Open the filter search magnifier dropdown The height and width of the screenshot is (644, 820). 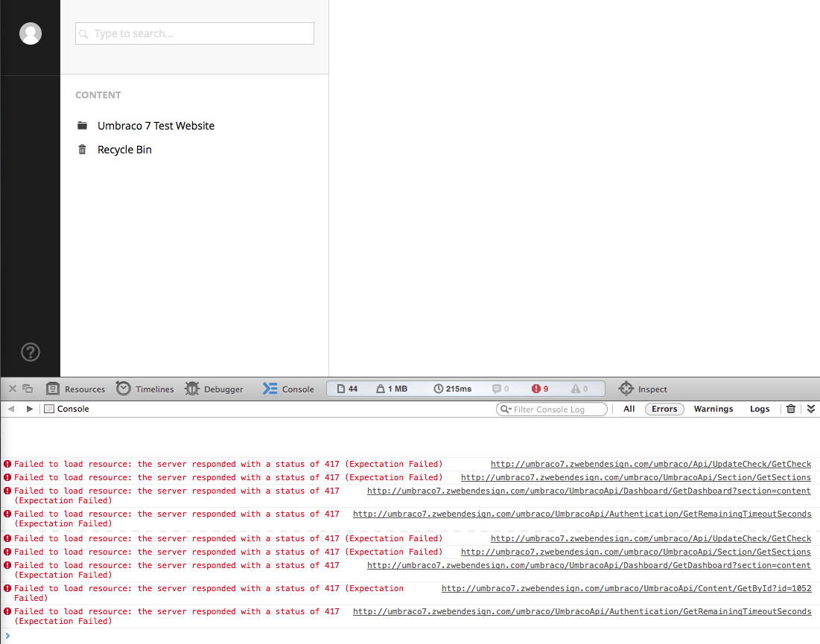(x=505, y=409)
